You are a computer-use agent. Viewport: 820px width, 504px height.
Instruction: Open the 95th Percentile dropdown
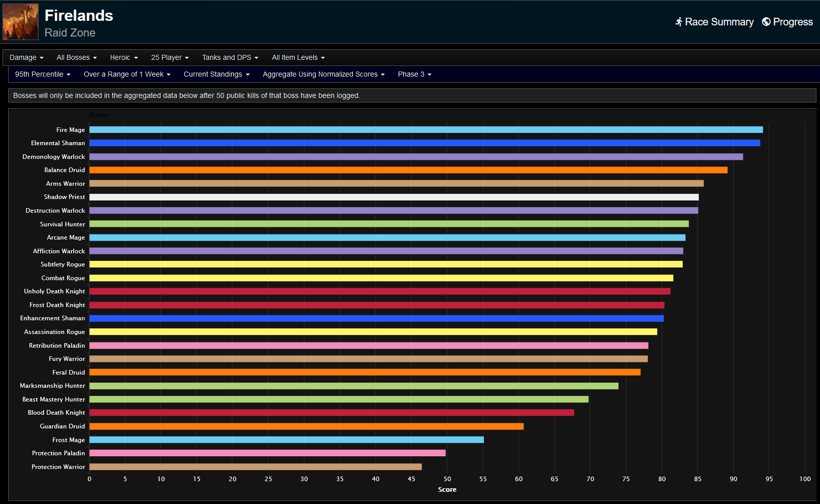coord(43,74)
